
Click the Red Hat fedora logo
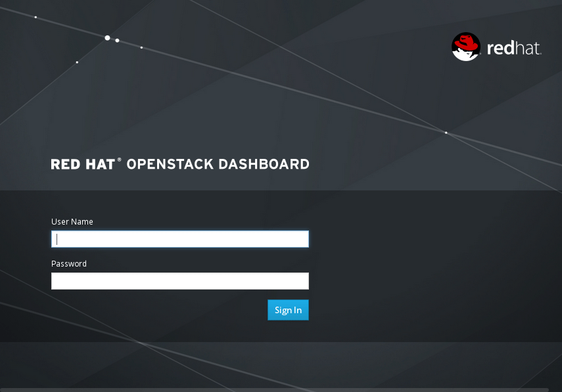[466, 46]
